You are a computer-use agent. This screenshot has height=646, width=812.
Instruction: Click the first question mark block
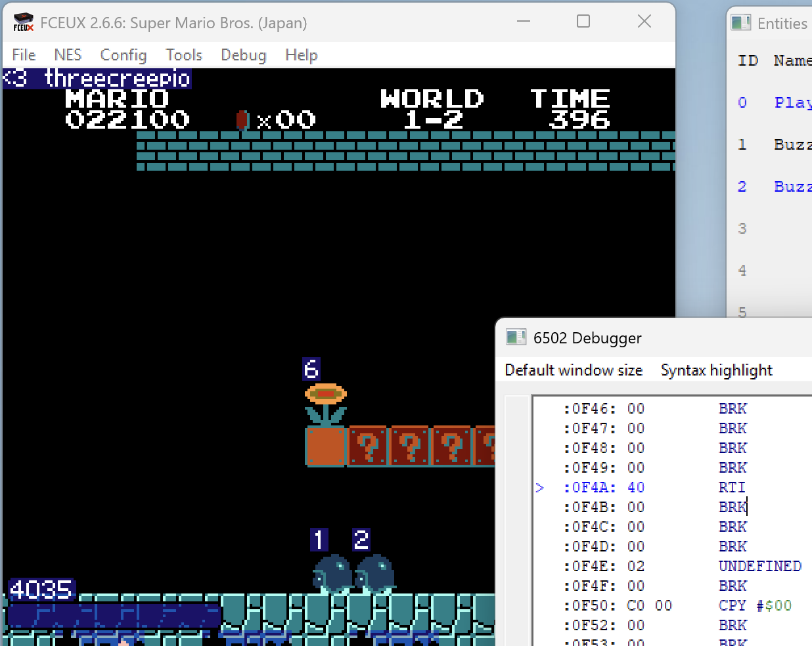coord(368,446)
